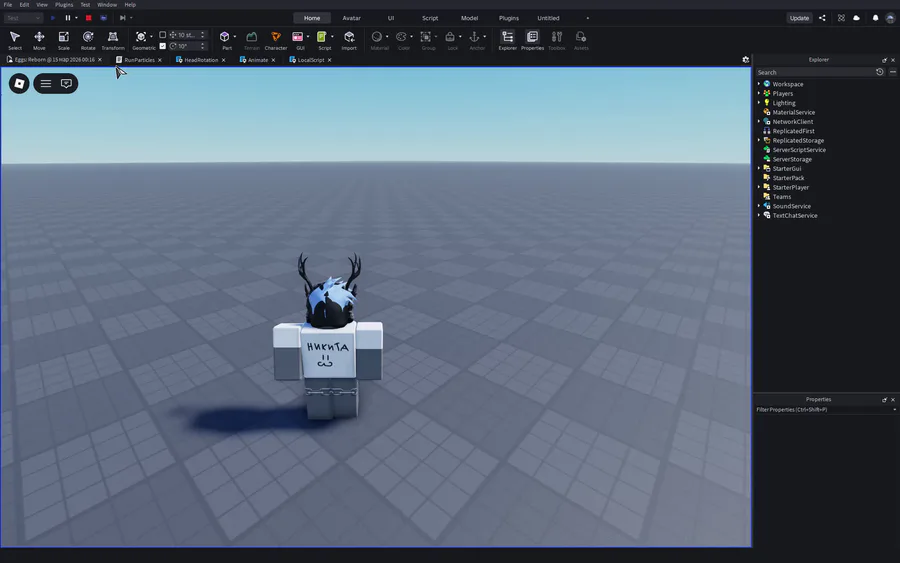The height and width of the screenshot is (563, 900).
Task: Open the in-game hamburger menu
Action: 46,84
